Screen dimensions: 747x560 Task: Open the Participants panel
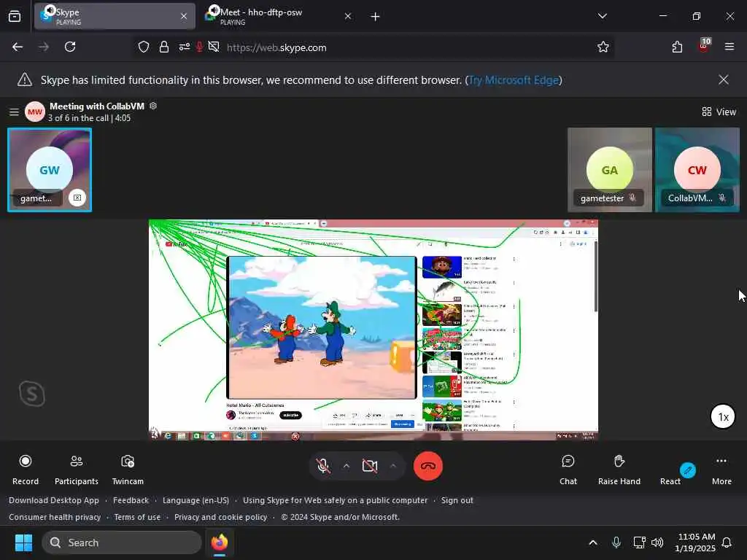tap(76, 470)
